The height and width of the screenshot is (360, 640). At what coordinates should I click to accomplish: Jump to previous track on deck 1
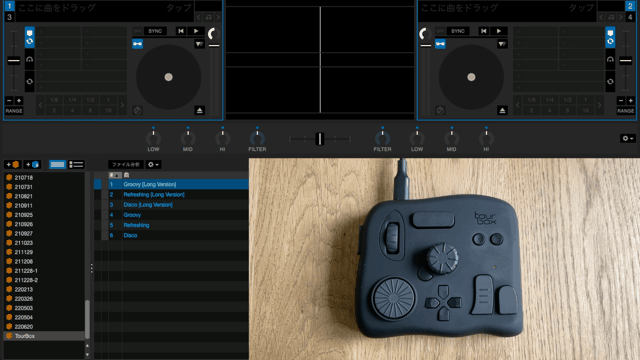click(x=180, y=31)
